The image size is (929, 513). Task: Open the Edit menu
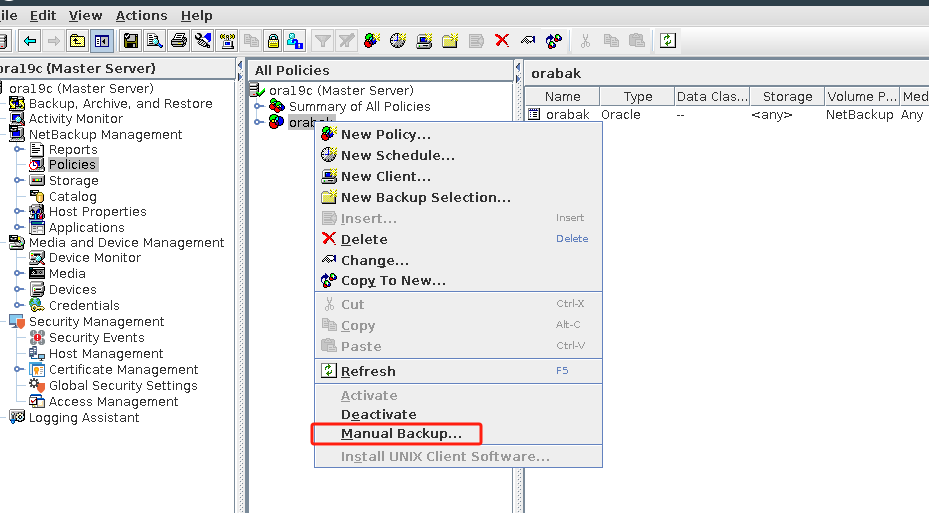click(43, 15)
